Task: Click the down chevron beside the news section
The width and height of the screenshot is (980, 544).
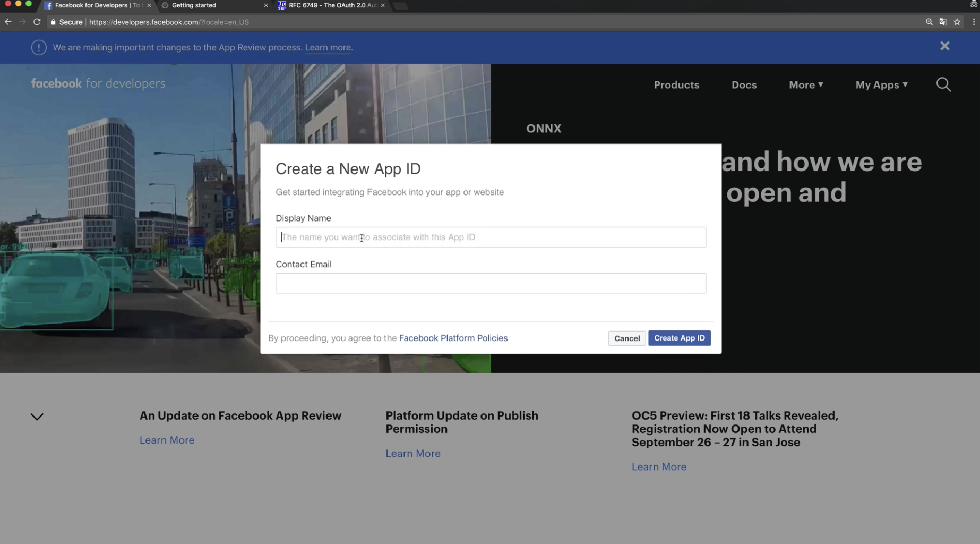Action: coord(37,417)
